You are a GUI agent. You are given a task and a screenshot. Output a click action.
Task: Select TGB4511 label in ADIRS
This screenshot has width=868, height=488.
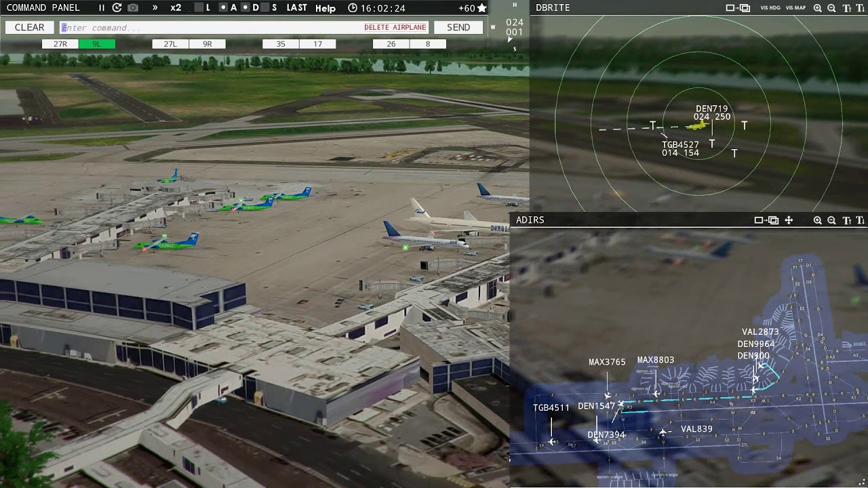click(x=551, y=407)
